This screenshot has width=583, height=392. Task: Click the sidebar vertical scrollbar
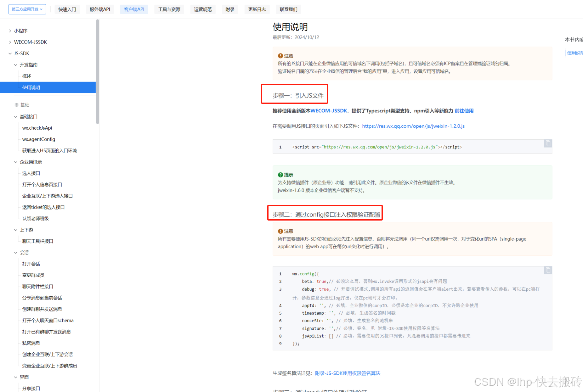click(98, 72)
